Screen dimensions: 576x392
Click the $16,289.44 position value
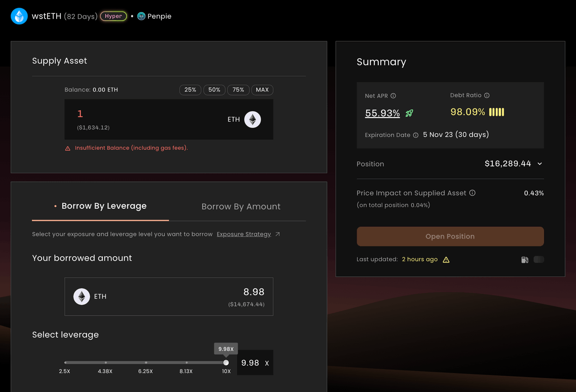click(508, 164)
